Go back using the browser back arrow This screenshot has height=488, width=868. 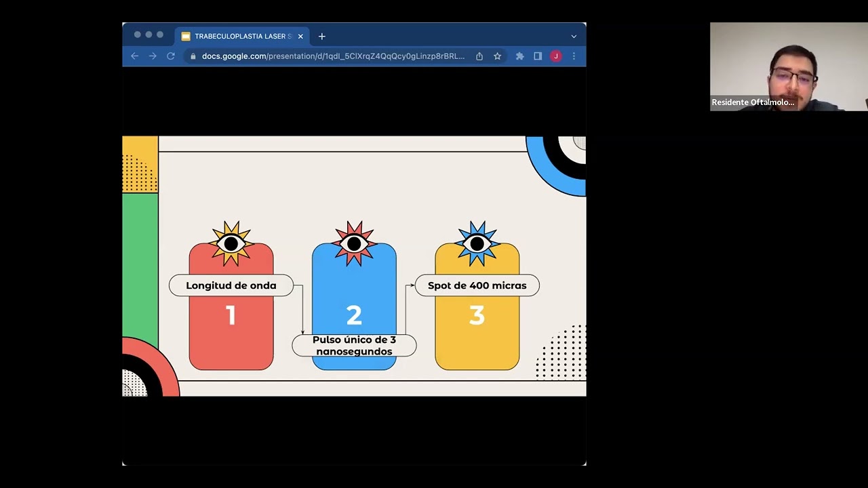(134, 56)
